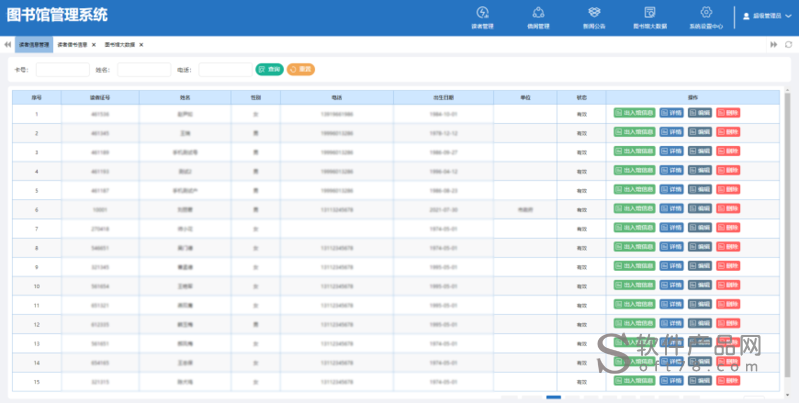This screenshot has height=403, width=799.
Task: Click the green 查询 search button
Action: [270, 69]
